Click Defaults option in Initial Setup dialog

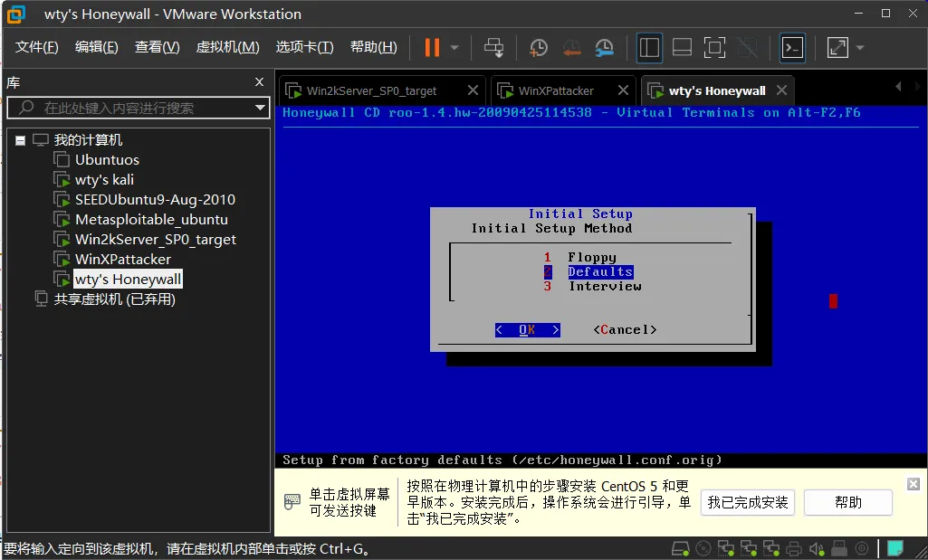pyautogui.click(x=600, y=271)
